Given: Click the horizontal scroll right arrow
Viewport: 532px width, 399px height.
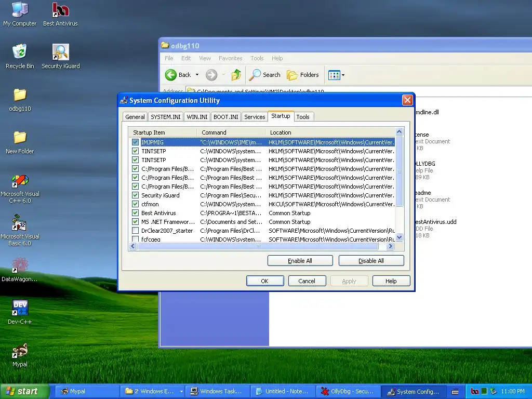Looking at the screenshot, I should point(391,246).
